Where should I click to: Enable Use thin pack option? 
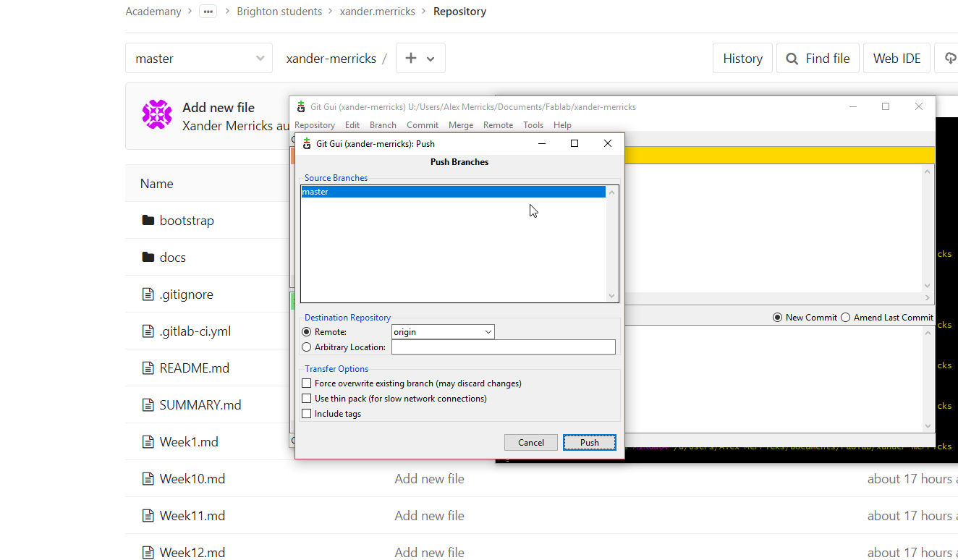click(x=307, y=399)
